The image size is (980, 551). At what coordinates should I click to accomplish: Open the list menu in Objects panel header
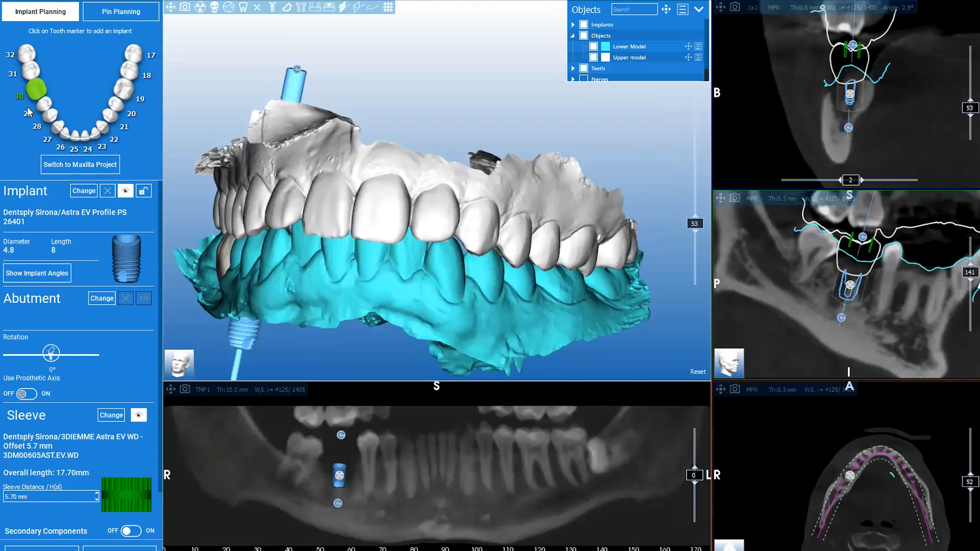(x=682, y=9)
